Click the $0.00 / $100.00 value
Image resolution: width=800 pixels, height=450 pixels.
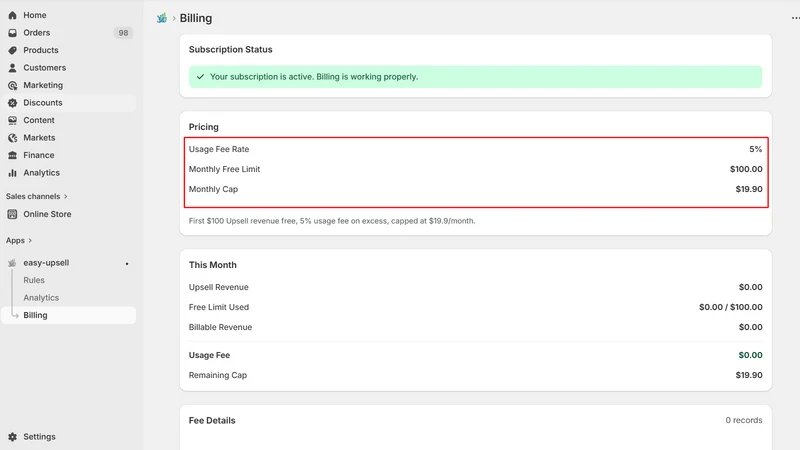pyautogui.click(x=731, y=307)
